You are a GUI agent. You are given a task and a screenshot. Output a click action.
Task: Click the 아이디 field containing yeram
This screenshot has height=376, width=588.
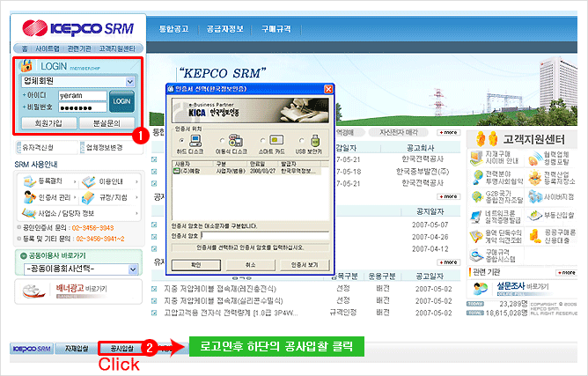[83, 96]
